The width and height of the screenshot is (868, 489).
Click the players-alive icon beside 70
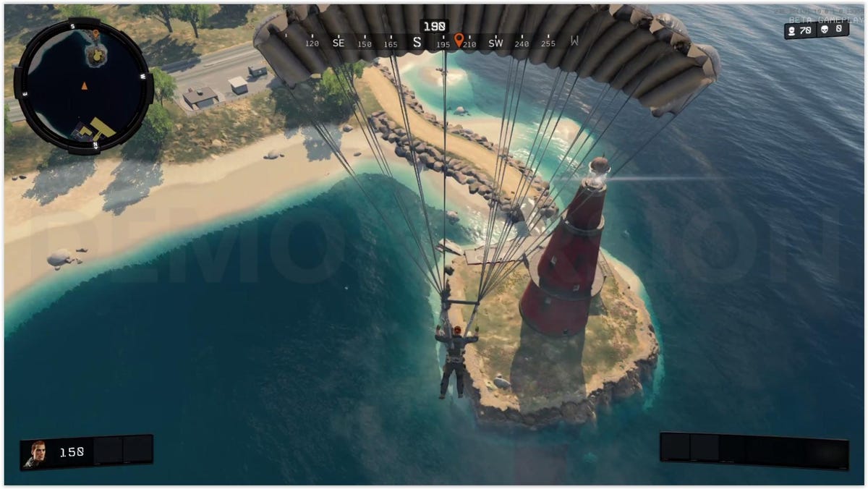click(x=793, y=30)
